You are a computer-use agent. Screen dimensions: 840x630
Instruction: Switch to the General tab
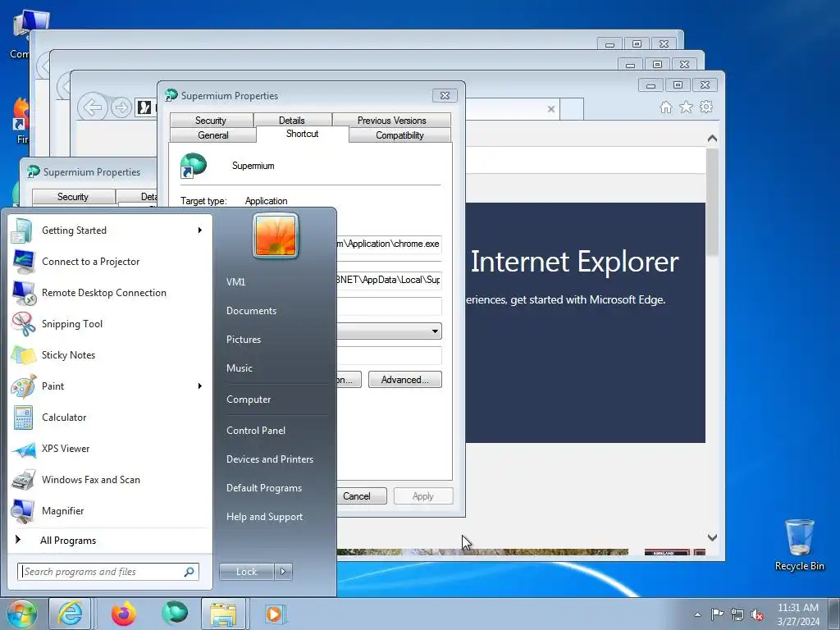pyautogui.click(x=213, y=135)
